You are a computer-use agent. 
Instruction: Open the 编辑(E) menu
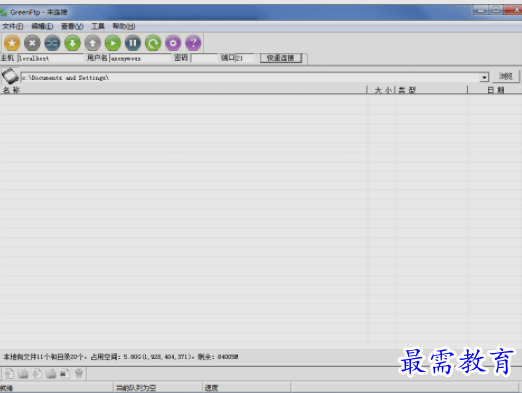(42, 26)
